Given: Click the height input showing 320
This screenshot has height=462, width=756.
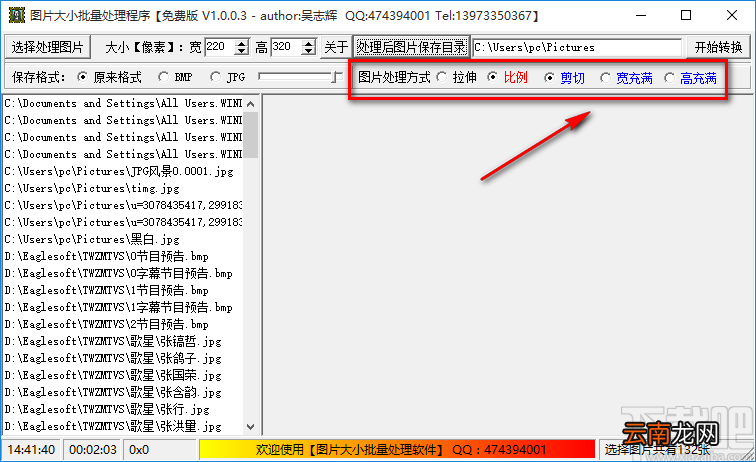Looking at the screenshot, I should click(286, 47).
